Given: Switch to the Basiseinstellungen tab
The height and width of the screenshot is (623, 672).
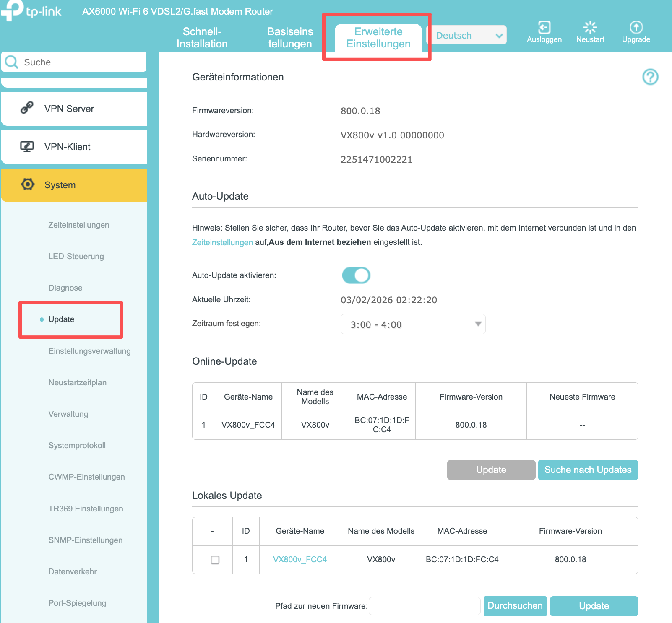Looking at the screenshot, I should pos(290,38).
